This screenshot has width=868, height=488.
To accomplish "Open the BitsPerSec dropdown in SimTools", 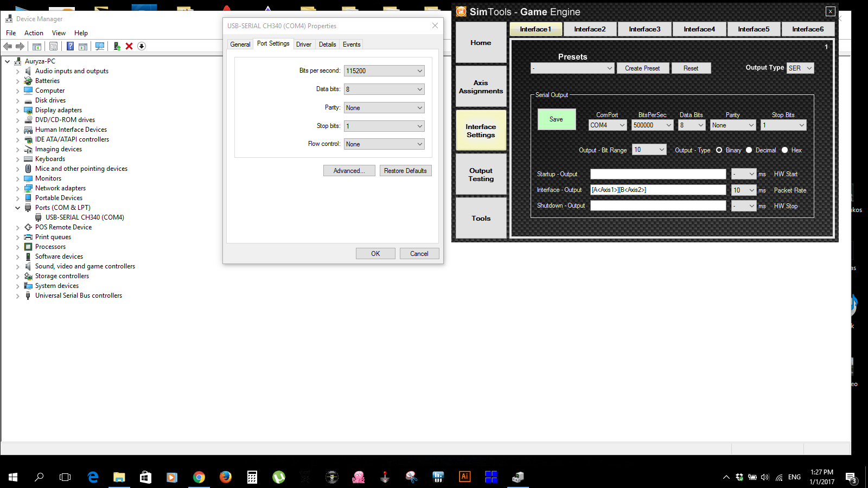I will [653, 125].
